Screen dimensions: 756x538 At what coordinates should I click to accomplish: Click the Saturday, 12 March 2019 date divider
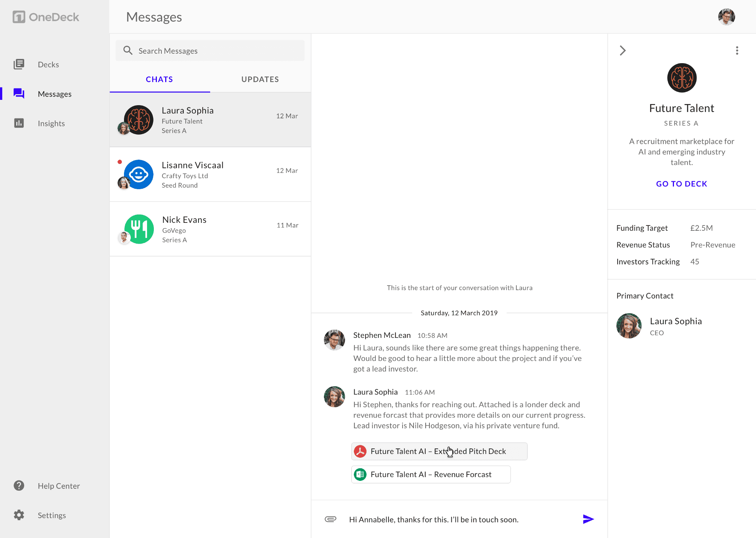click(459, 313)
